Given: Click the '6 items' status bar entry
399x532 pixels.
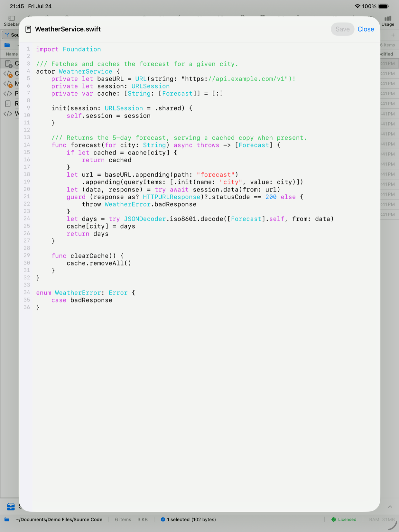Looking at the screenshot, I should point(123,519).
